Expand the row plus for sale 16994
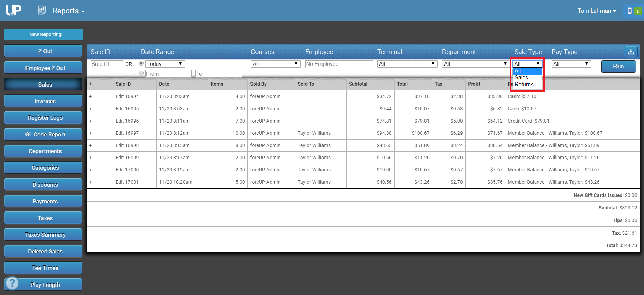The height and width of the screenshot is (295, 644). [91, 96]
